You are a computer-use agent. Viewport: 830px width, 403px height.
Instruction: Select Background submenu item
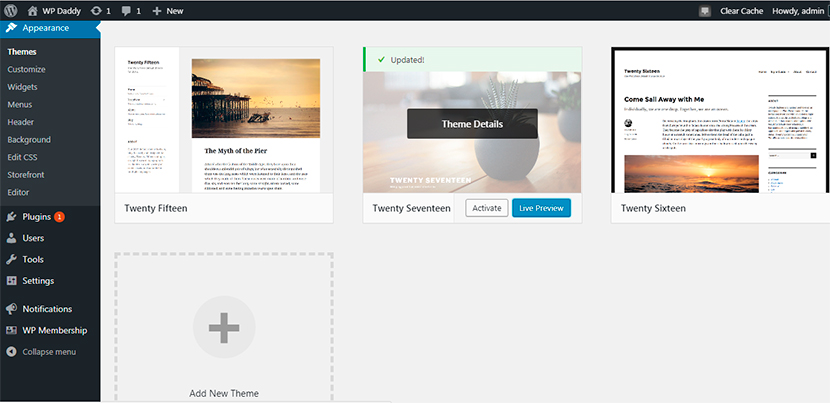(29, 140)
